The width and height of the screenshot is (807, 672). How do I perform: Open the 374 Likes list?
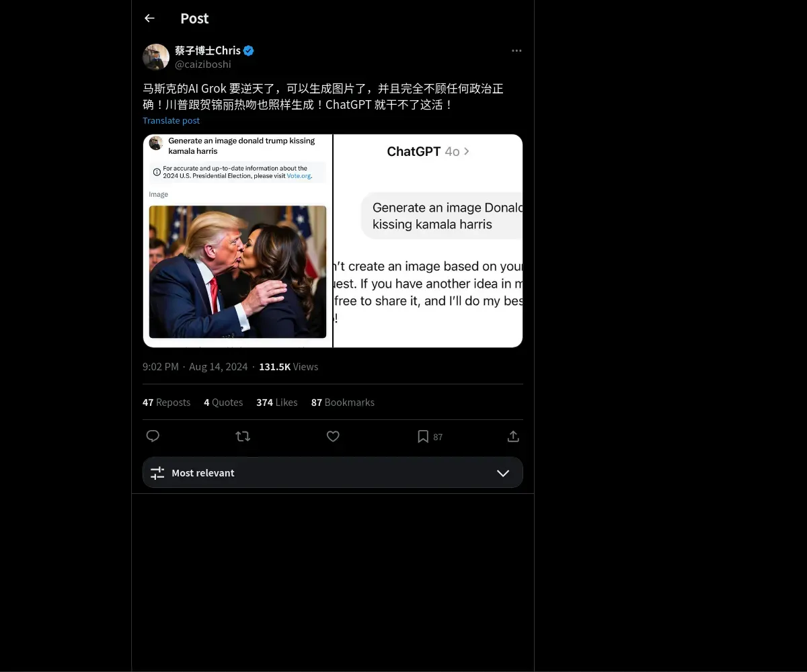click(276, 402)
